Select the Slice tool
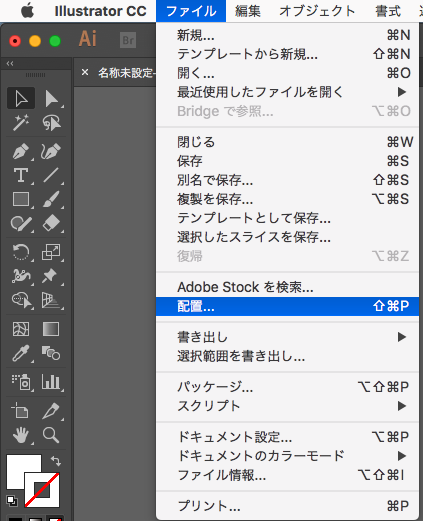Image resolution: width=423 pixels, height=521 pixels. tap(51, 411)
